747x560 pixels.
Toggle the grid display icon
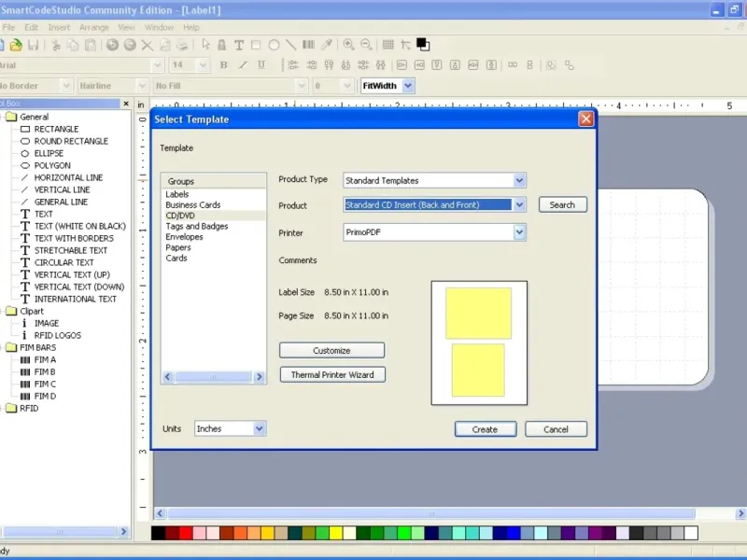coord(388,45)
